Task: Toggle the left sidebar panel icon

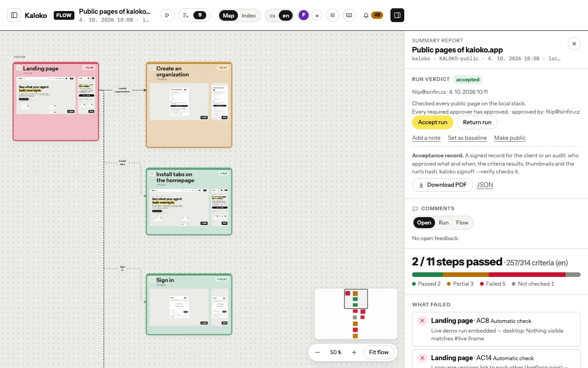Action: point(14,15)
